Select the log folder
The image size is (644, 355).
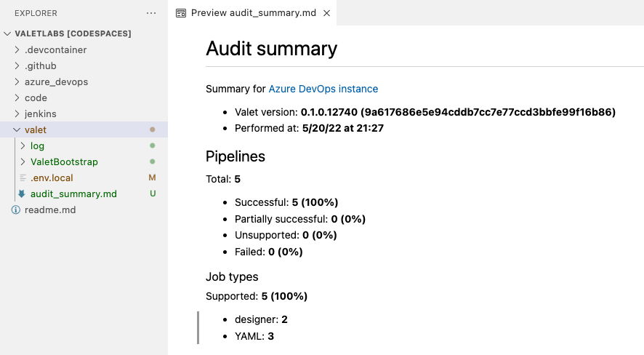84,146
